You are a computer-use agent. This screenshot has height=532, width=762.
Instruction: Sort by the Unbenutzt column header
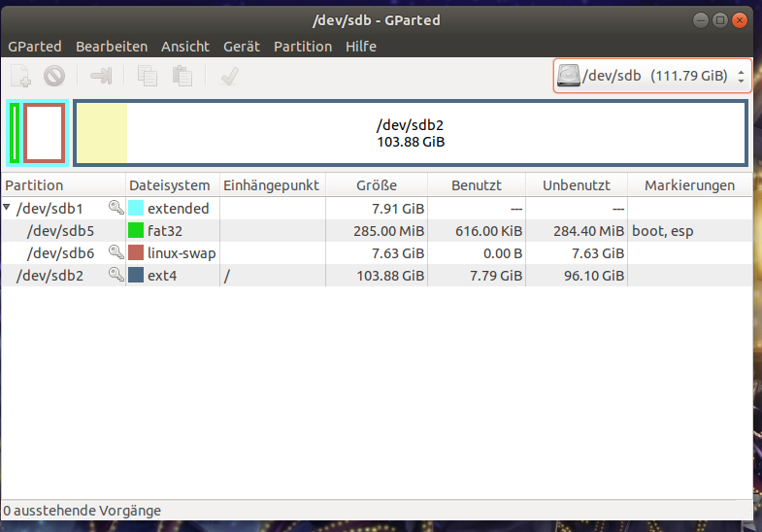(577, 185)
